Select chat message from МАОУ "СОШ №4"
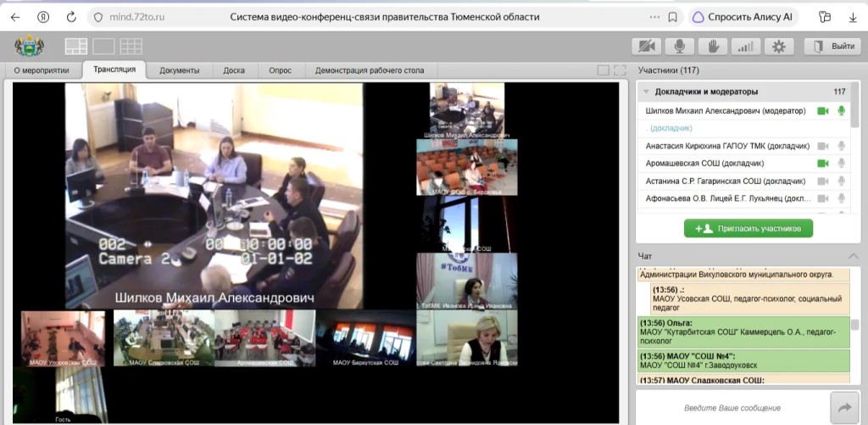 tap(744, 361)
